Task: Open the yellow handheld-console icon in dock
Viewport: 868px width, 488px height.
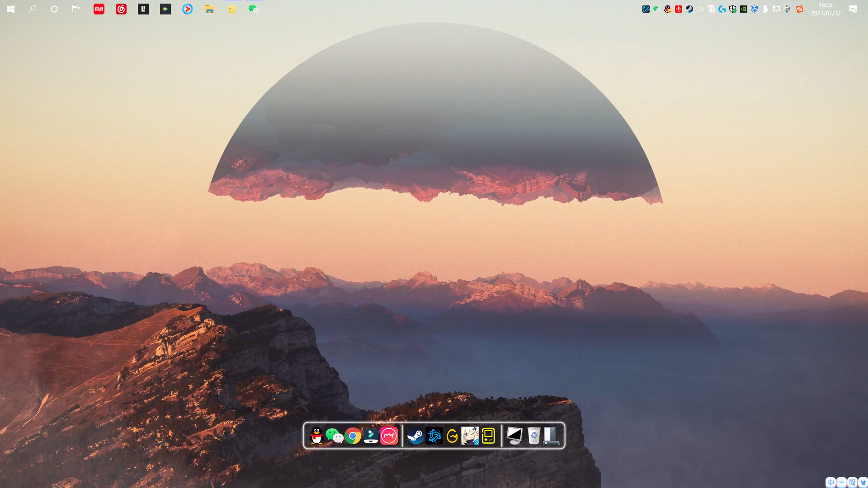Action: (x=488, y=436)
